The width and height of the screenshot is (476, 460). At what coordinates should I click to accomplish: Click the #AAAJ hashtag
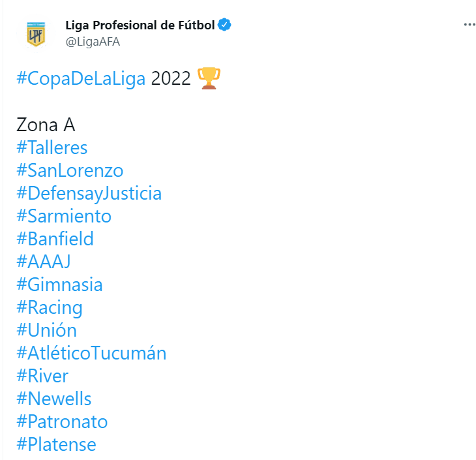point(44,262)
